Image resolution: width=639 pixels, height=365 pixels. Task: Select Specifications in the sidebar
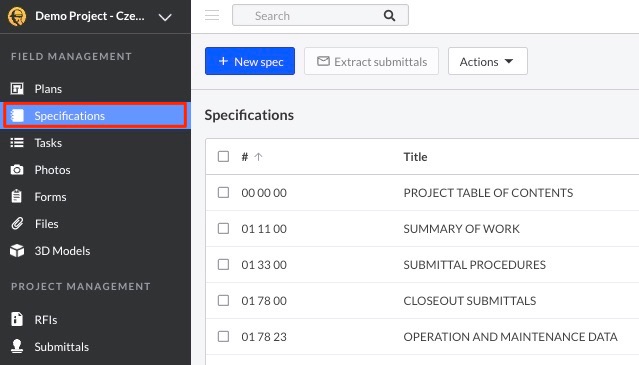[x=95, y=116]
